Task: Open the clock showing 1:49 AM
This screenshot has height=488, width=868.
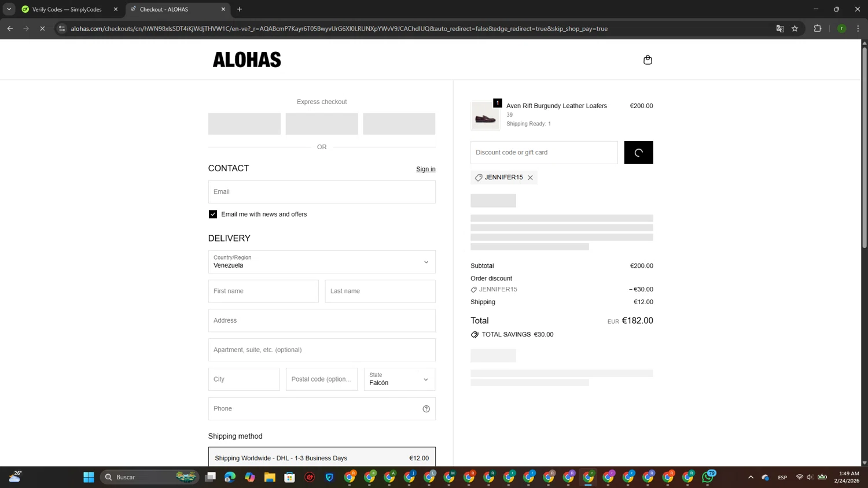Action: click(x=847, y=477)
